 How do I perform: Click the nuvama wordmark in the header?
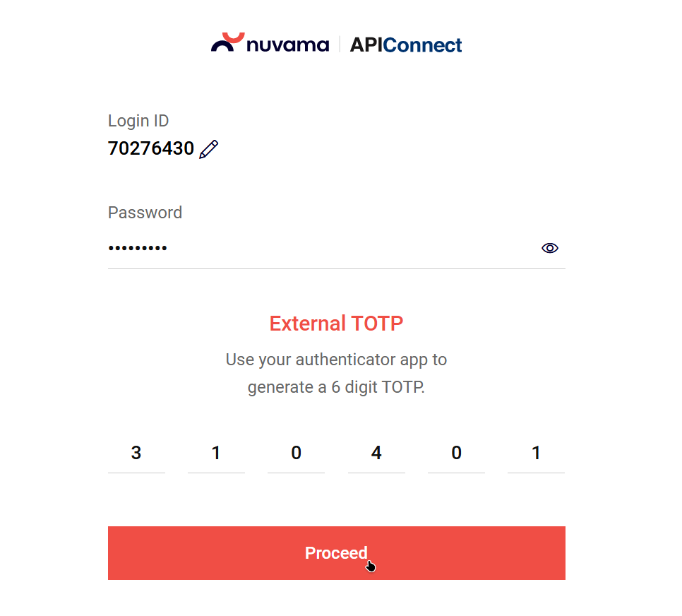287,45
